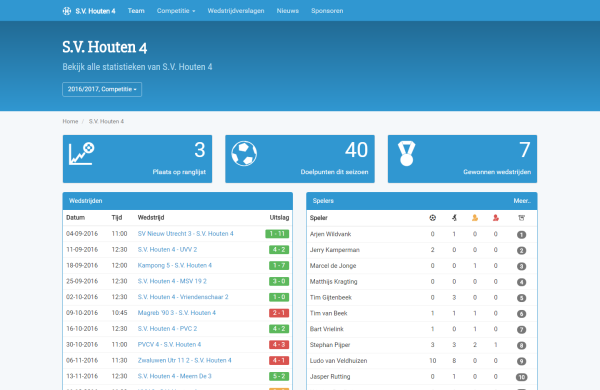Click the red card icon column header
Image resolution: width=600 pixels, height=390 pixels.
click(x=496, y=218)
